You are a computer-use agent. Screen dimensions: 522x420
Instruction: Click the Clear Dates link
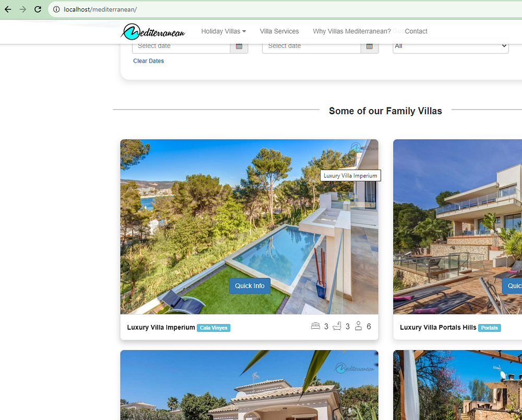tap(148, 61)
